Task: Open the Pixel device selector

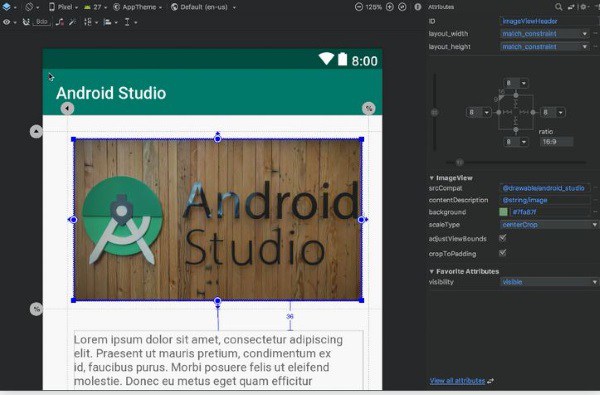Action: 63,7
